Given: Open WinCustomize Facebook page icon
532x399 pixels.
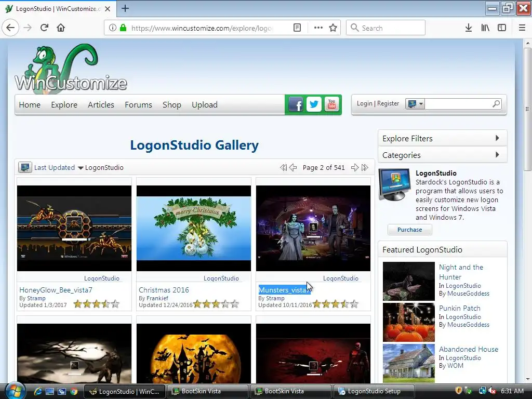Looking at the screenshot, I should point(296,104).
